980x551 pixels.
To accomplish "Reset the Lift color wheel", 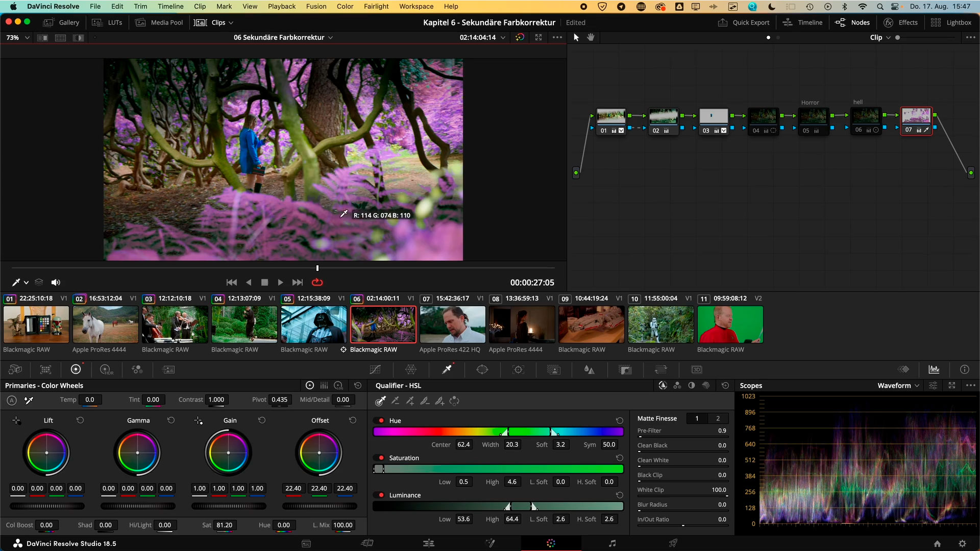I will (x=80, y=420).
